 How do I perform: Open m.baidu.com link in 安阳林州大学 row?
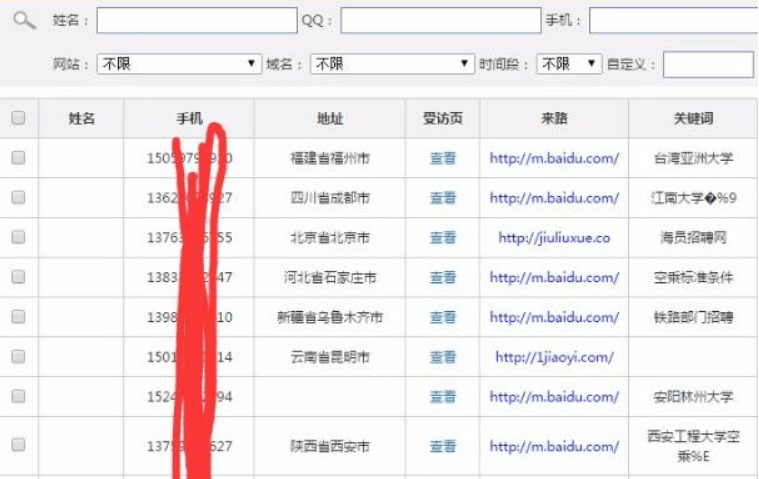pos(554,397)
